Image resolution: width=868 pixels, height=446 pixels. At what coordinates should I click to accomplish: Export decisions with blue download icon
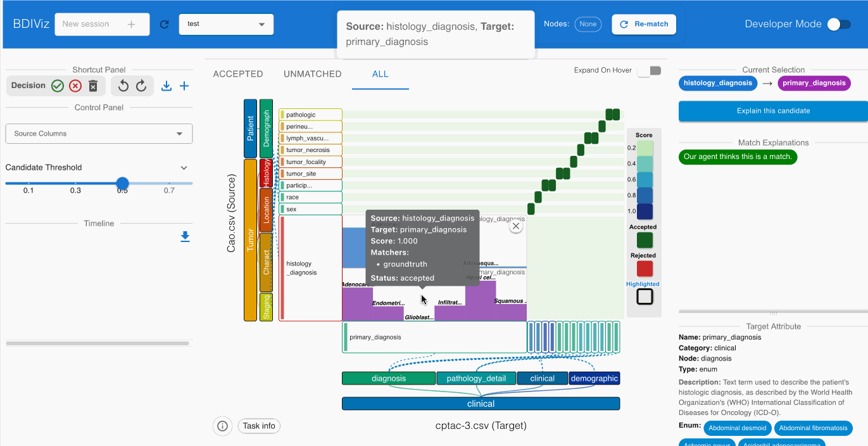(x=167, y=85)
